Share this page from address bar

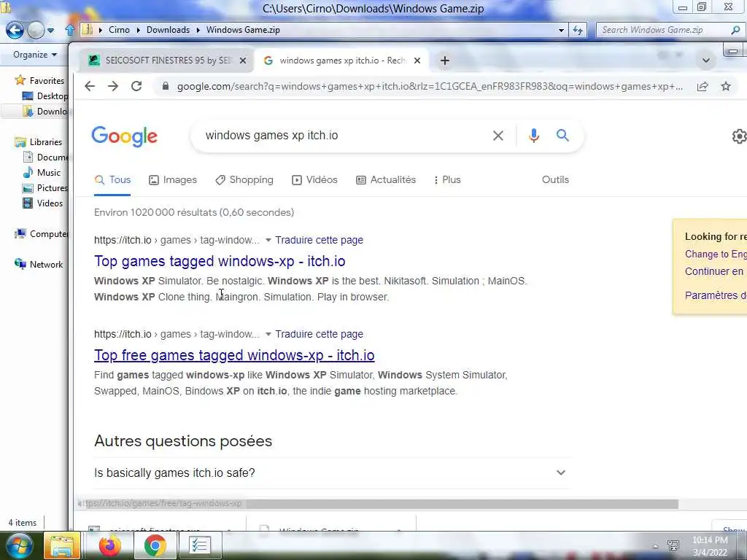pyautogui.click(x=703, y=86)
